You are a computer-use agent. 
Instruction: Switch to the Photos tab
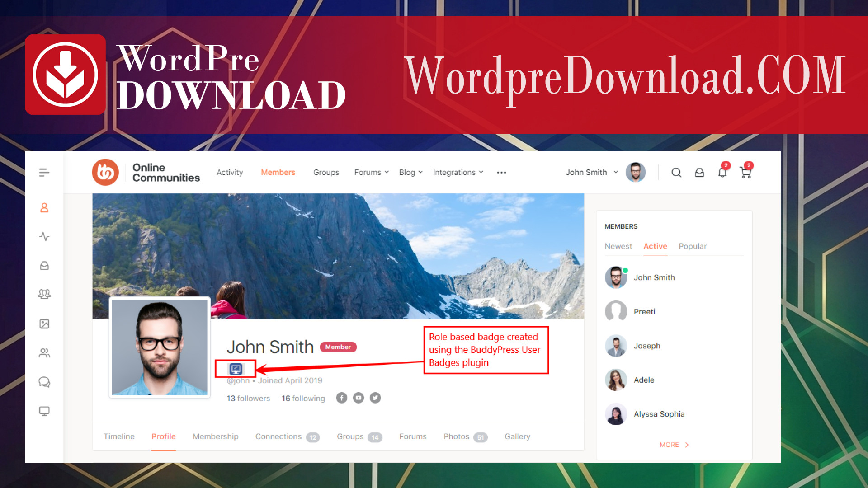click(465, 436)
